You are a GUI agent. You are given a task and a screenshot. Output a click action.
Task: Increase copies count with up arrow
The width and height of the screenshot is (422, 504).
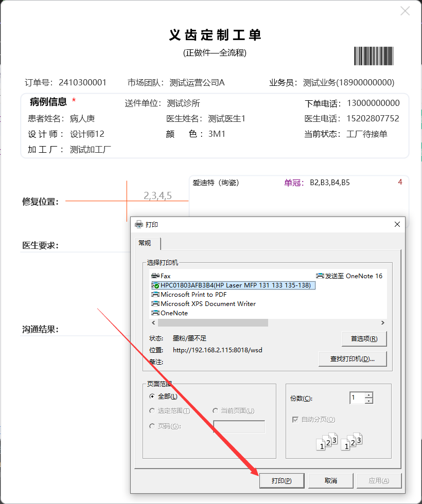(x=368, y=395)
